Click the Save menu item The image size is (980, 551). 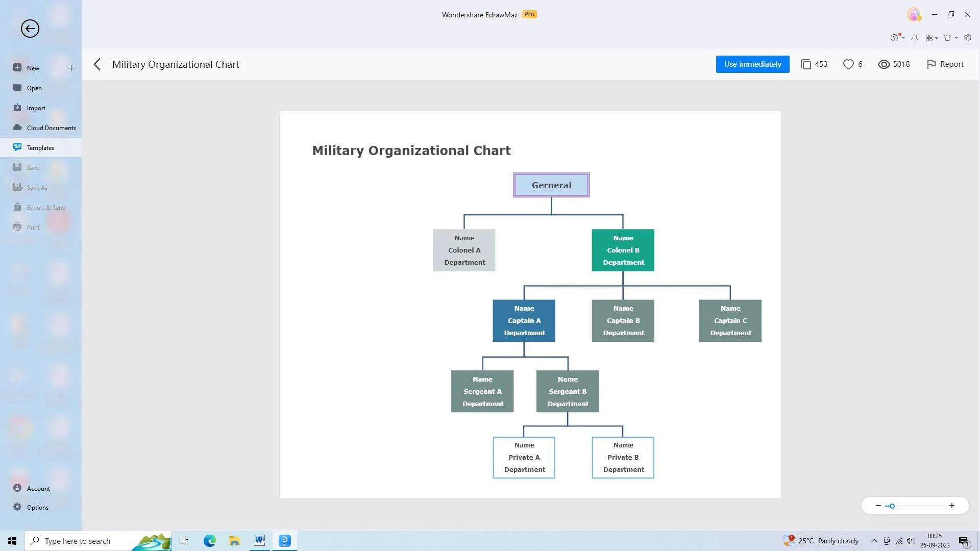click(x=32, y=167)
